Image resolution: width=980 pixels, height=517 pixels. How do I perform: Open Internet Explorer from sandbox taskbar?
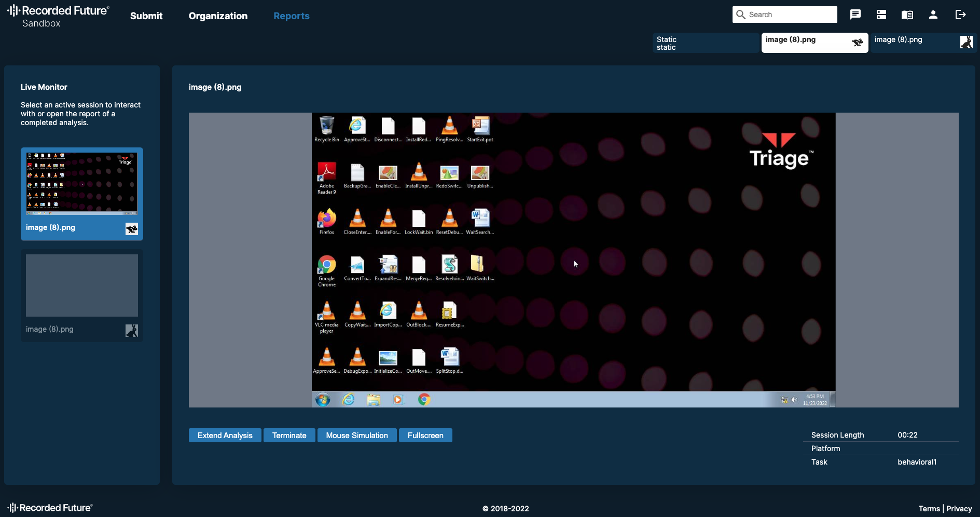(349, 400)
